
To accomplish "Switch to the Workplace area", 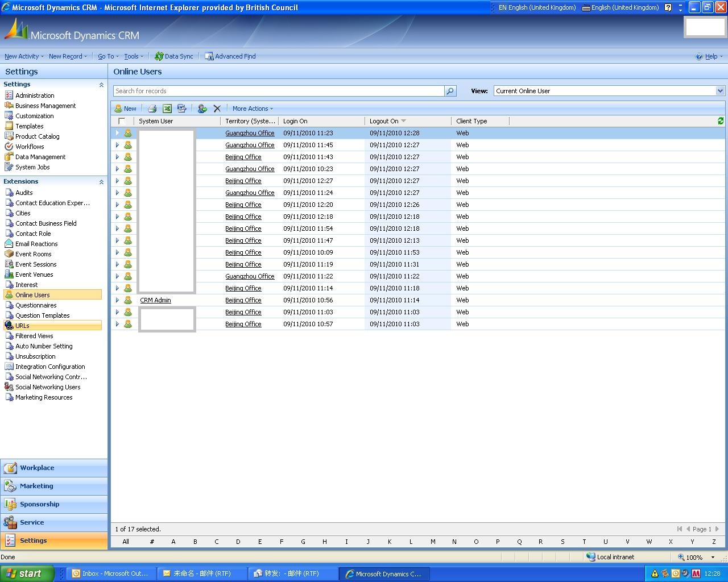I will tap(54, 468).
